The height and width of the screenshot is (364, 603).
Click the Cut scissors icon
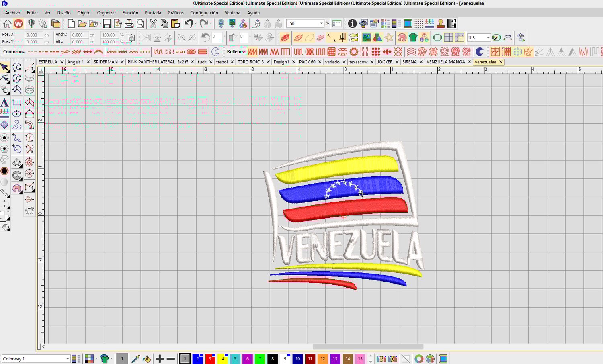153,24
